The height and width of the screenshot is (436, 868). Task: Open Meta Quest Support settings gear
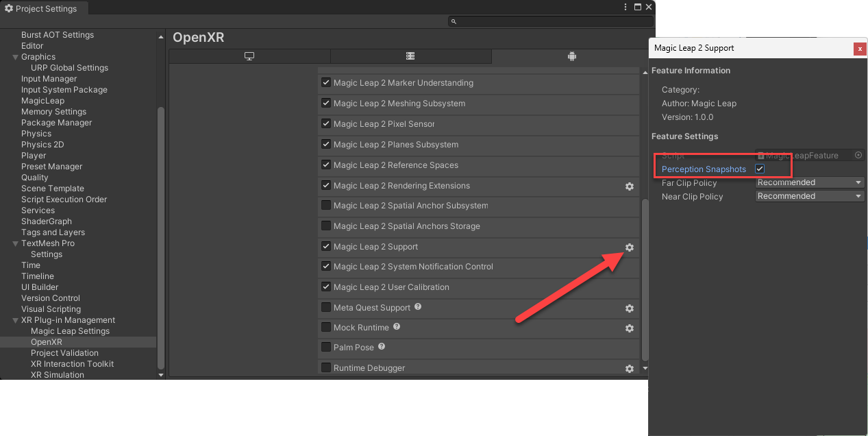[x=629, y=308]
